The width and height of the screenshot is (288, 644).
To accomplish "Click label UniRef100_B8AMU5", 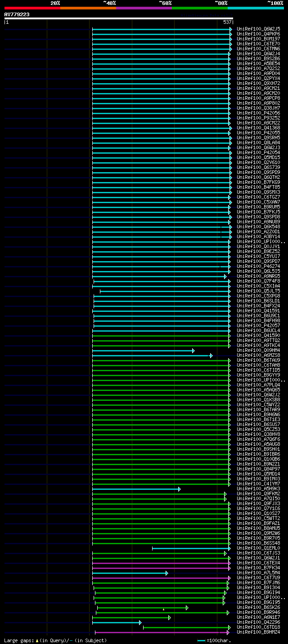I will (x=258, y=528).
